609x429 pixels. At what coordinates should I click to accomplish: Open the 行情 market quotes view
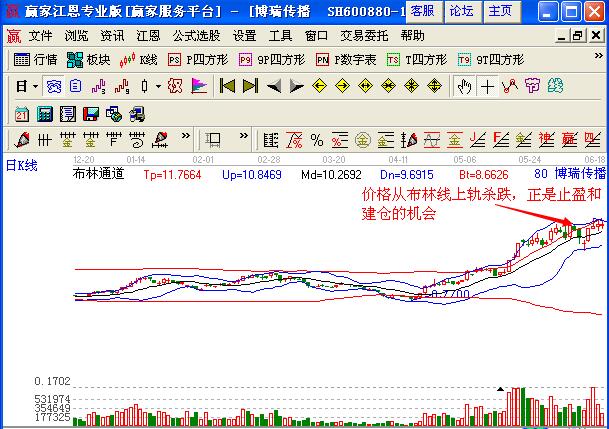pyautogui.click(x=36, y=60)
